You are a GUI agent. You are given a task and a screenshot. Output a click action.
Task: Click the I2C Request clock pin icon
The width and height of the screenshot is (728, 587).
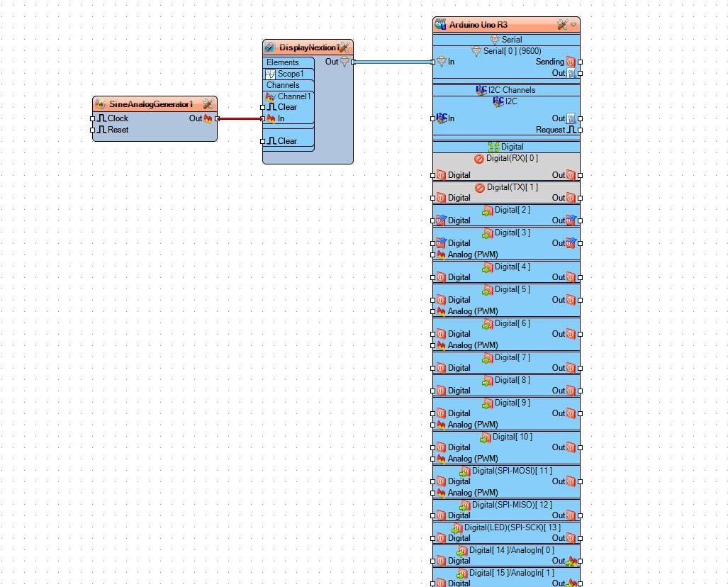pyautogui.click(x=571, y=130)
